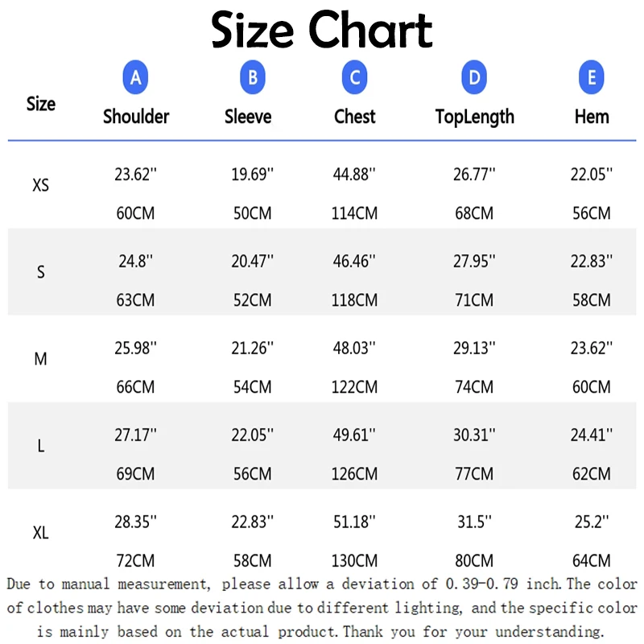Click the 29.13'' TopLength value for M
This screenshot has width=644, height=644.
coord(474,348)
